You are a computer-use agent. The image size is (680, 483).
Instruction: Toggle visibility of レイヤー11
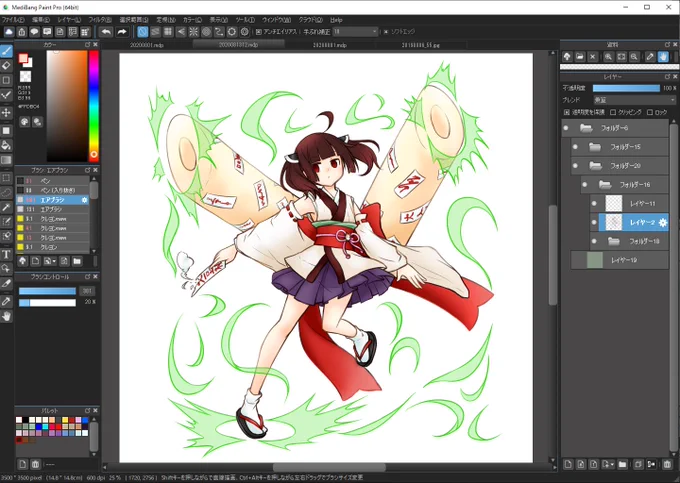coord(594,203)
